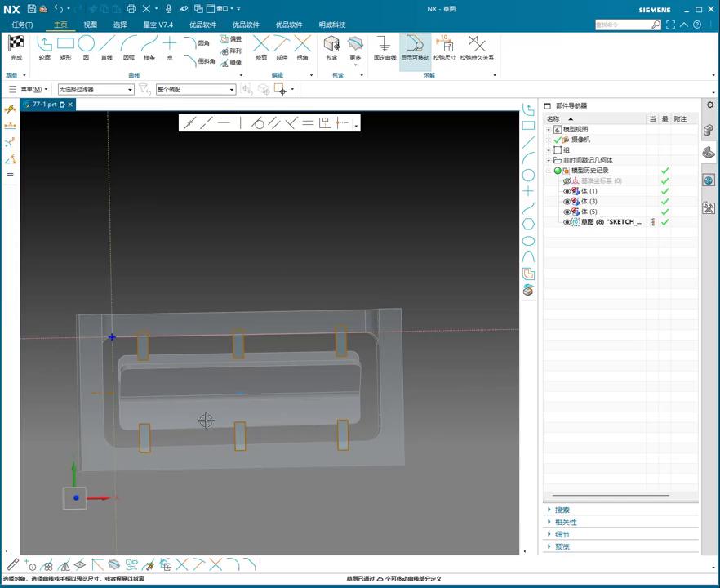Open the 整个装配 selection scope dropdown
720x588 pixels.
[232, 90]
